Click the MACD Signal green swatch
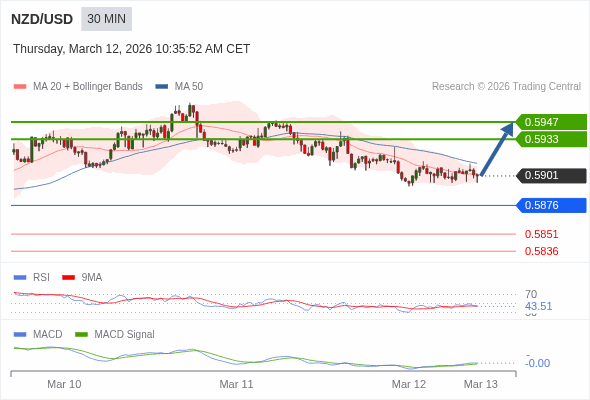The height and width of the screenshot is (400, 590). tap(82, 335)
